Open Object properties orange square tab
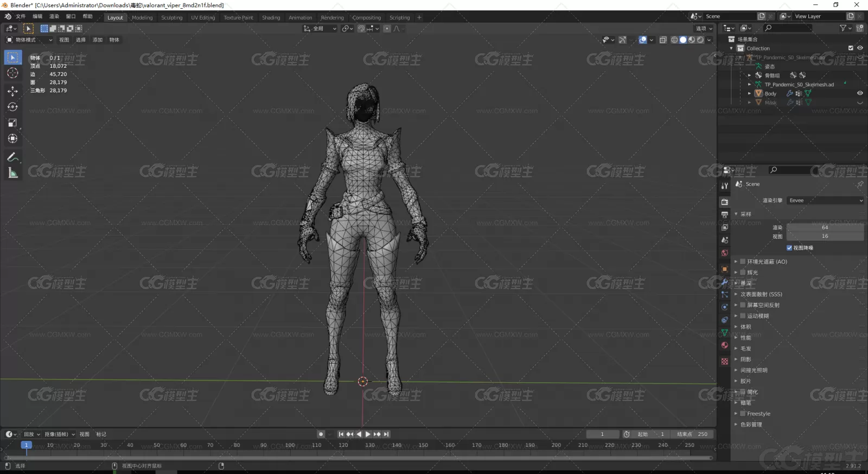The image size is (868, 474). (724, 269)
